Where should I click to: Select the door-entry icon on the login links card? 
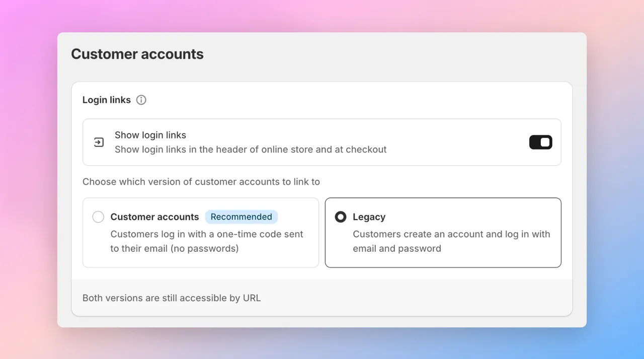point(99,142)
